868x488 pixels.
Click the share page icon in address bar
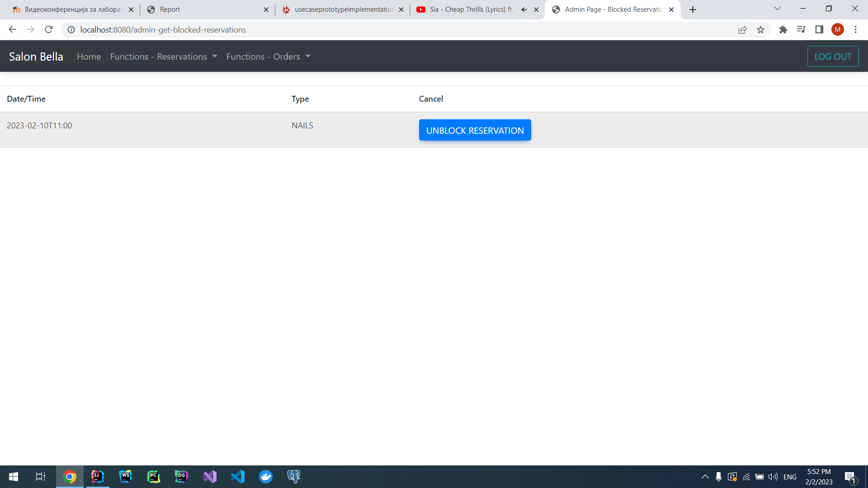742,30
